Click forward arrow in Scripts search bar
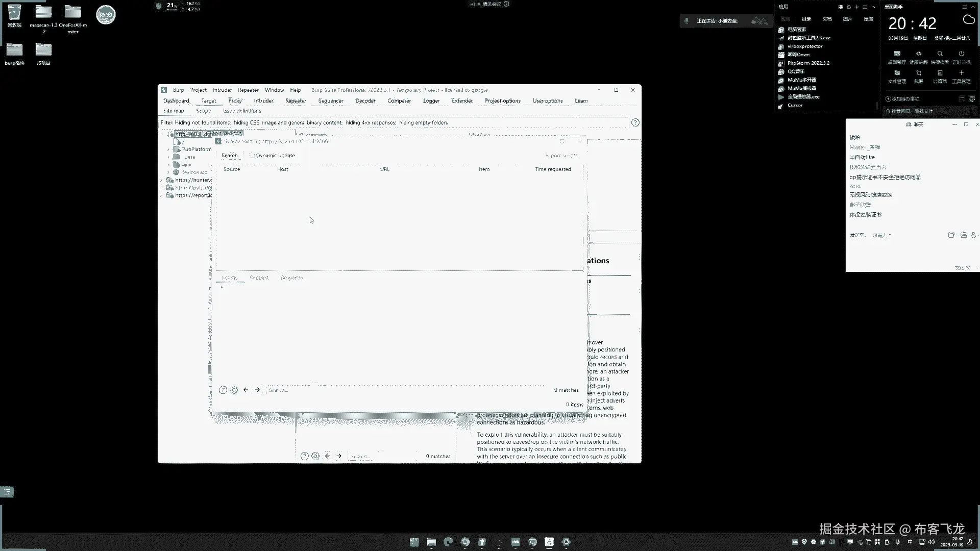980x551 pixels. click(x=257, y=390)
